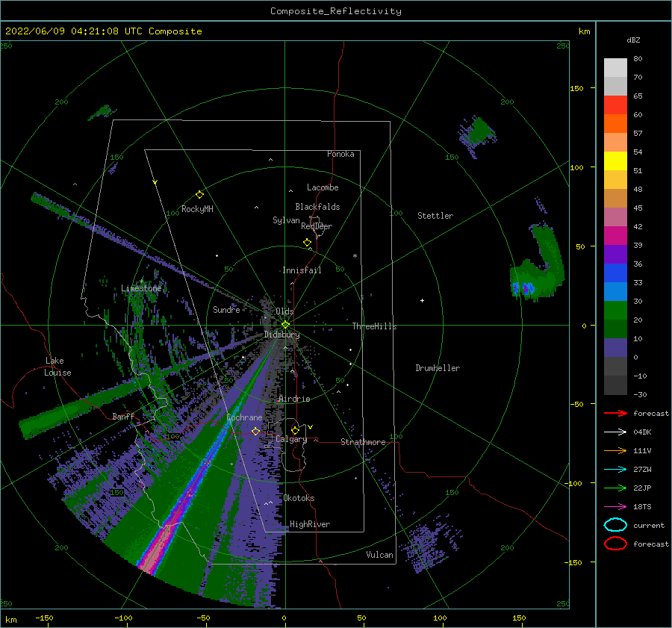This screenshot has width=672, height=628.
Task: Click the magenta 18TS arrow icon
Action: (x=615, y=506)
